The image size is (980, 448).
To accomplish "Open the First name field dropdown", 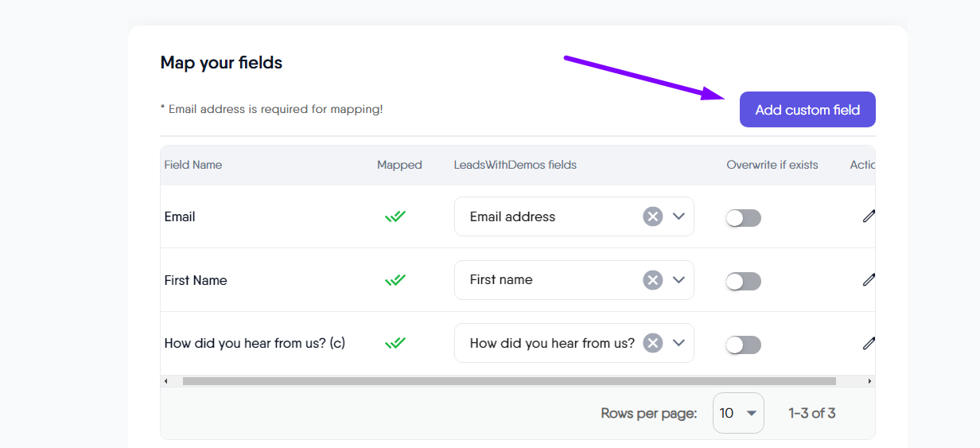I will click(x=679, y=280).
